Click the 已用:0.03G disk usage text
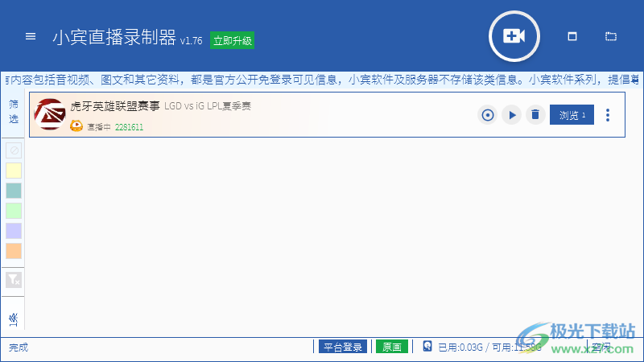The width and height of the screenshot is (644, 362). (460, 348)
